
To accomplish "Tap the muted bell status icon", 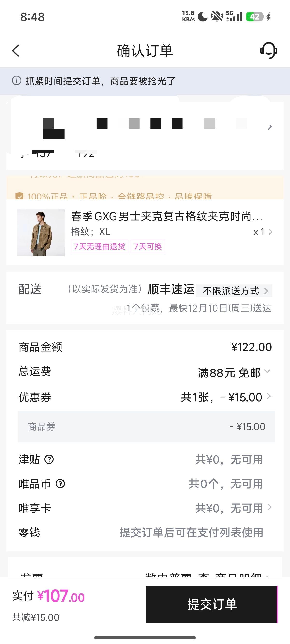I will coord(217,17).
